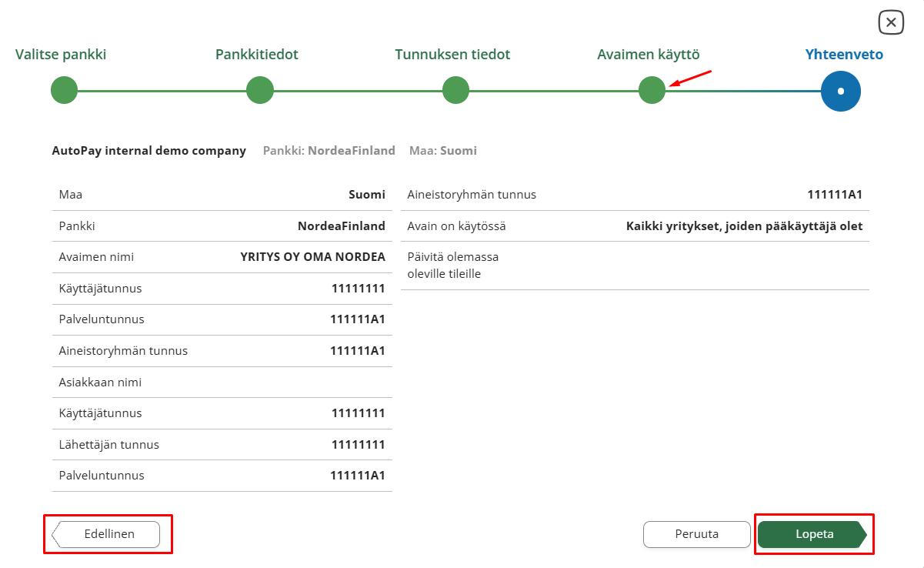Select the Avaimen käyttö step label
The image size is (924, 568).
[649, 55]
